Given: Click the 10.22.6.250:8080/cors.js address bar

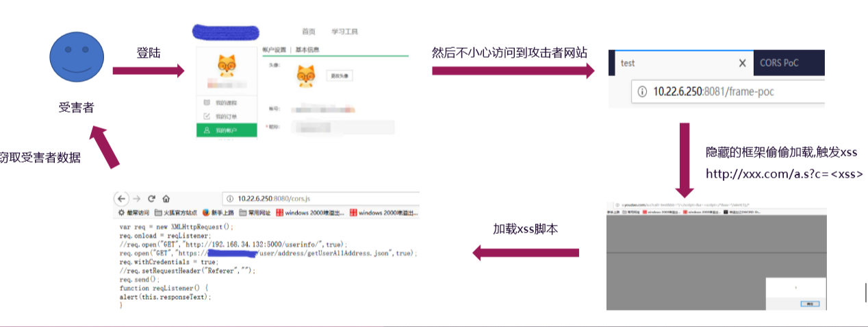Looking at the screenshot, I should [322, 199].
